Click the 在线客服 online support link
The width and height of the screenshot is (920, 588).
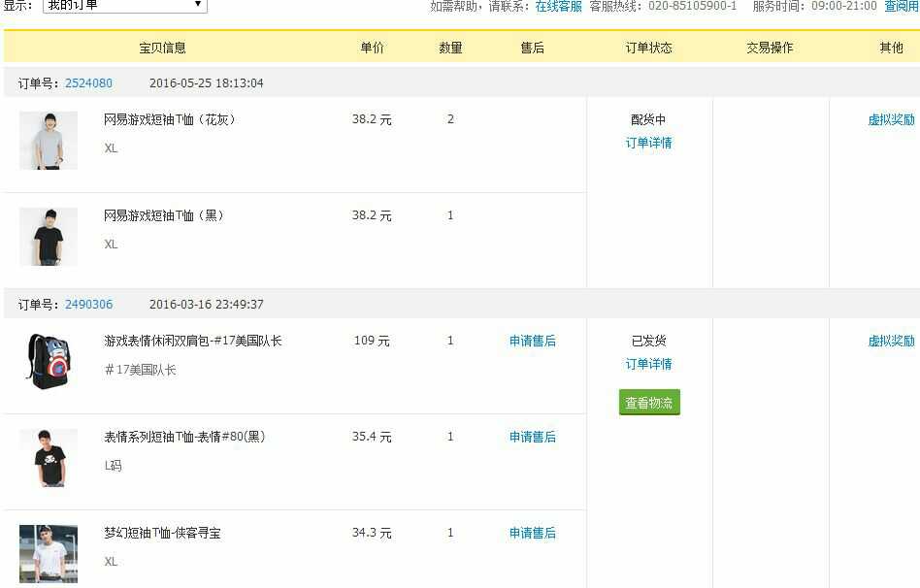tap(558, 6)
